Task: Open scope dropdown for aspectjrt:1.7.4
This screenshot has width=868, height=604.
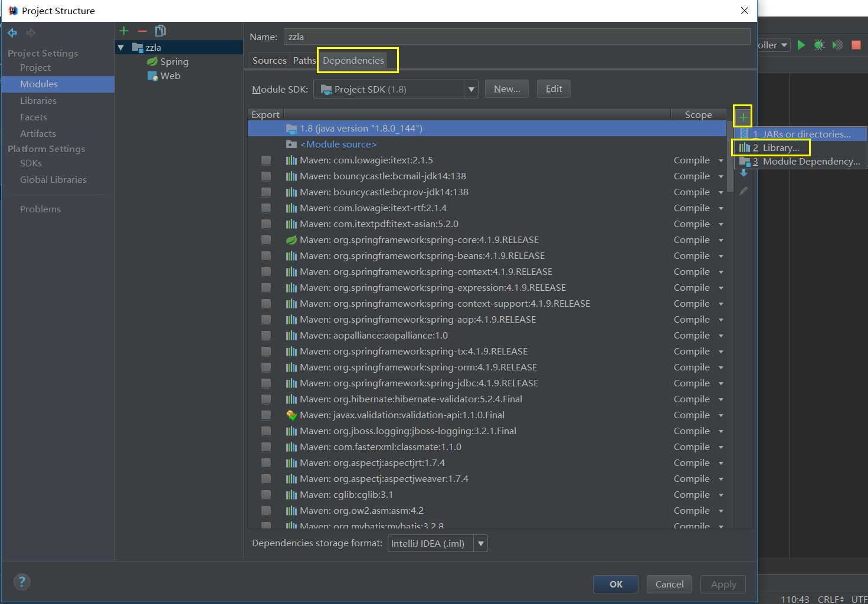Action: point(720,463)
